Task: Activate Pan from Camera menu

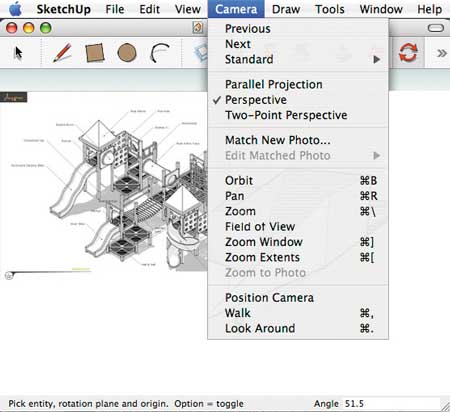Action: (x=298, y=196)
